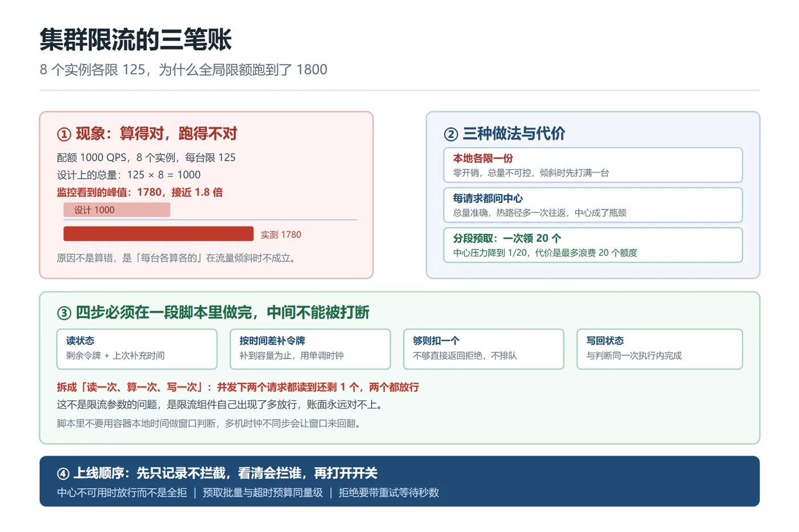Click description "零开销，总量不可控，倾斜时先打满一台"

click(x=531, y=173)
